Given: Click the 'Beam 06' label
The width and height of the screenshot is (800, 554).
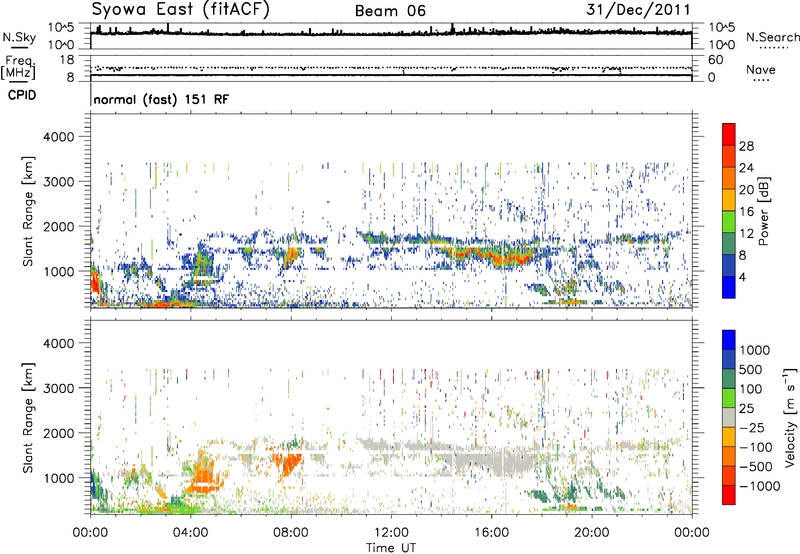Looking at the screenshot, I should click(390, 11).
